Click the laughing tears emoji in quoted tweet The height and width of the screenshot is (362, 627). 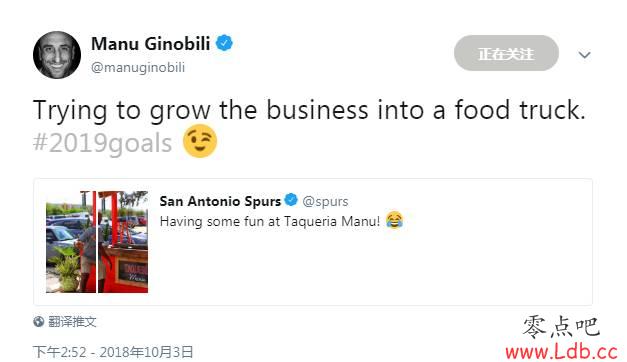[x=394, y=220]
